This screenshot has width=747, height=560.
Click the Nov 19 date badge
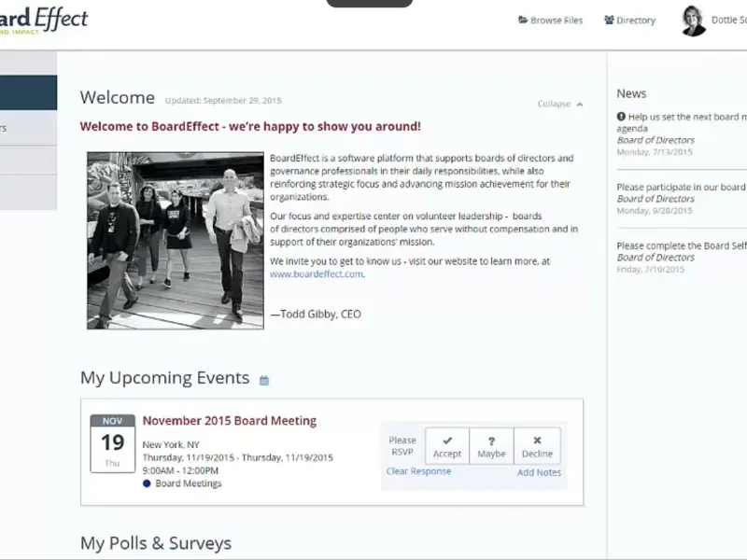point(113,442)
